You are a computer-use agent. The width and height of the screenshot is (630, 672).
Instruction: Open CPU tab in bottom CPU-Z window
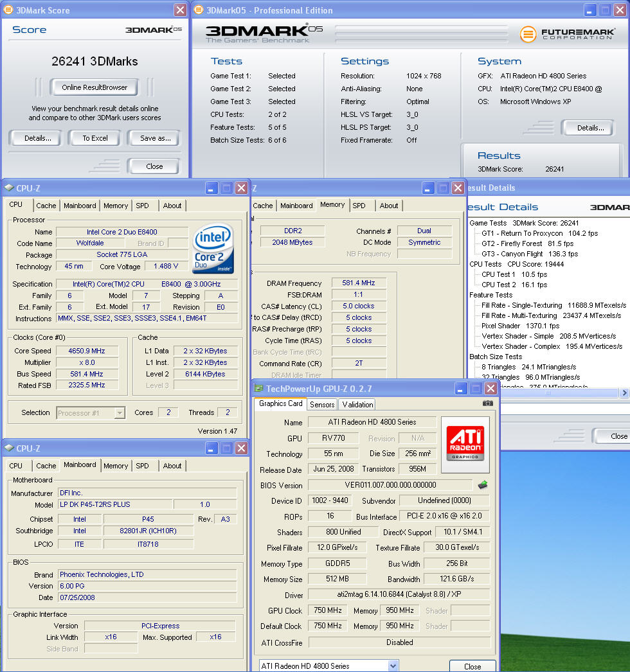[x=16, y=465]
